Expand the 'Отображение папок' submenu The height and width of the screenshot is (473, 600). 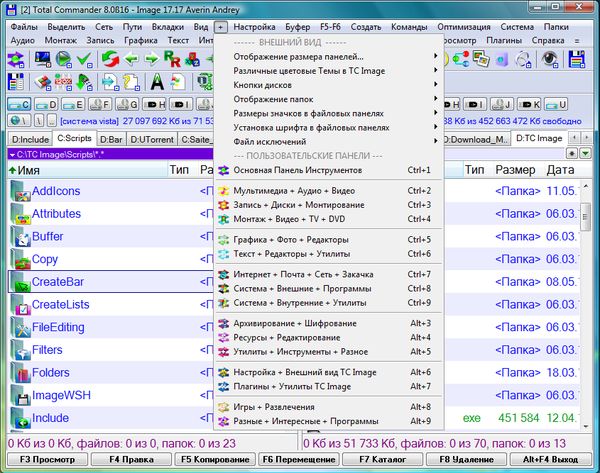pos(329,99)
